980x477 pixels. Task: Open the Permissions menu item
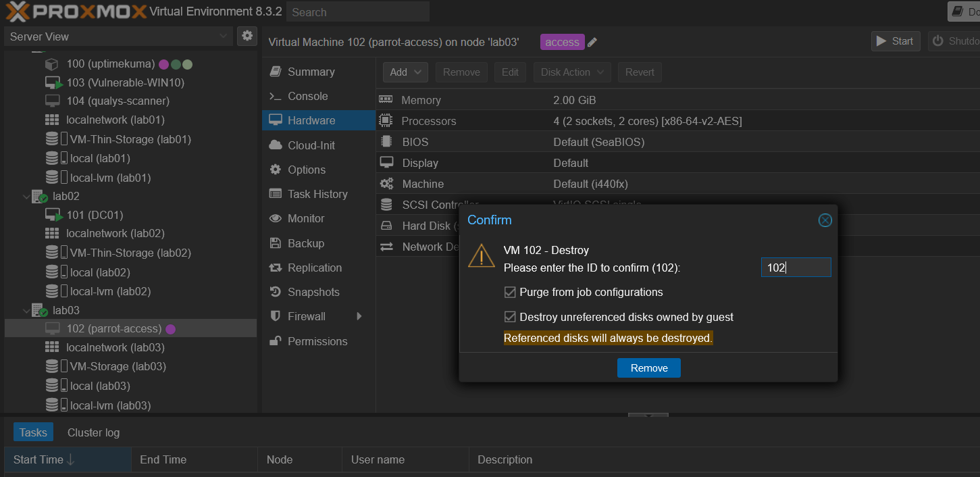click(319, 341)
